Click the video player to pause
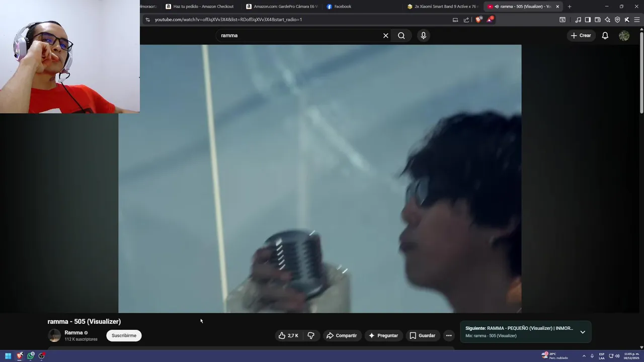Screen dimensions: 644x362 click(320, 178)
